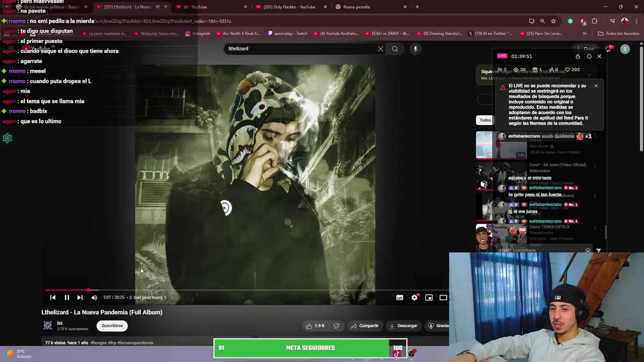Open options for the Cero Mr.wow video
The height and width of the screenshot is (362, 644).
tap(595, 165)
